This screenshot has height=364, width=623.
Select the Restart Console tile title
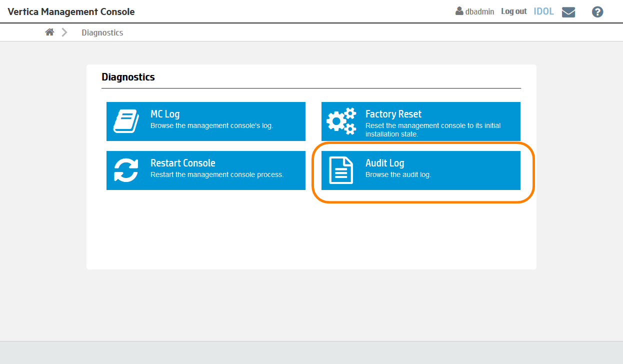point(183,163)
